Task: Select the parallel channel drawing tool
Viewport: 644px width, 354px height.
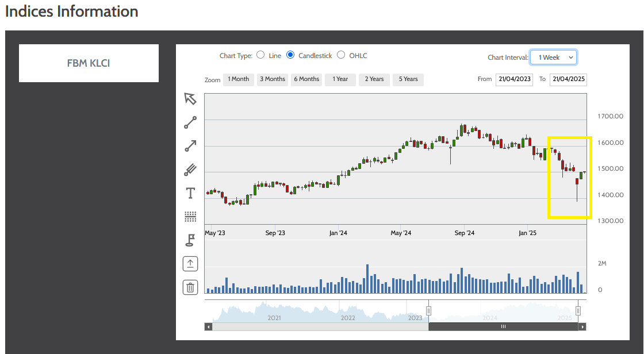Action: (x=190, y=170)
